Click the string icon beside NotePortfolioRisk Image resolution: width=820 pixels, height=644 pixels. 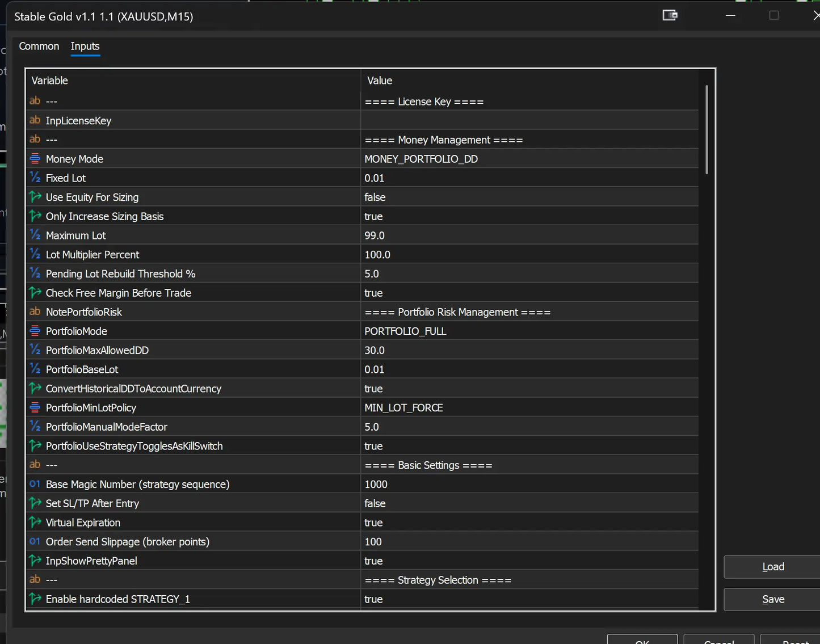coord(35,312)
